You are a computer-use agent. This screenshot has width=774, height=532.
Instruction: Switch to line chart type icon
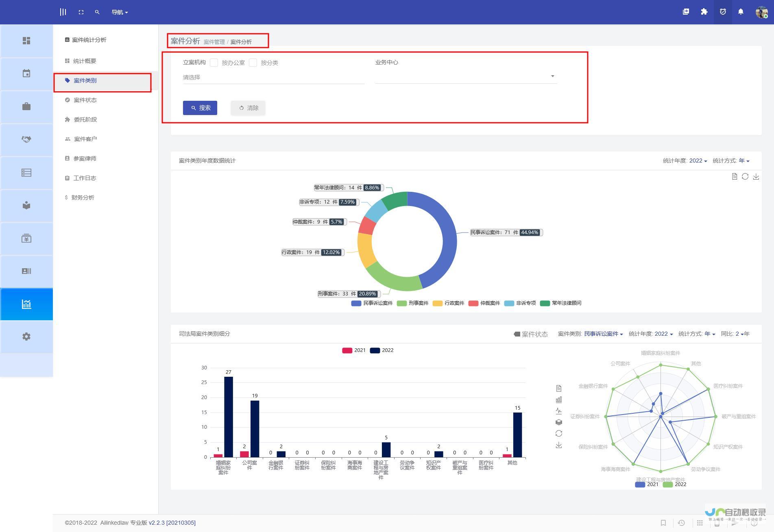click(x=559, y=411)
